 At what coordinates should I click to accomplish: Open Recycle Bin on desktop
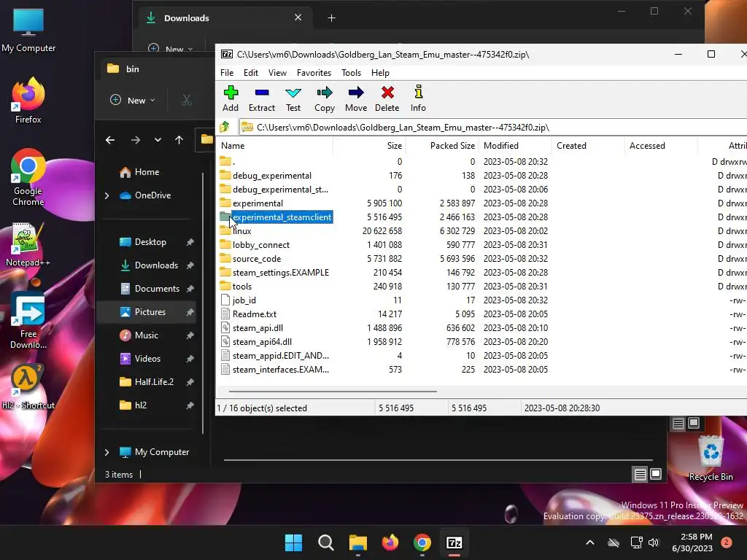pyautogui.click(x=711, y=457)
